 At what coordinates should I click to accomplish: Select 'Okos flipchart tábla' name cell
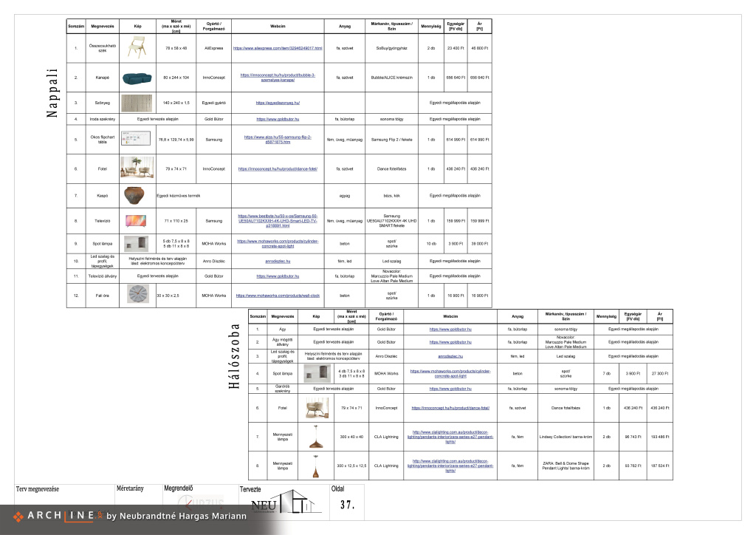point(103,140)
